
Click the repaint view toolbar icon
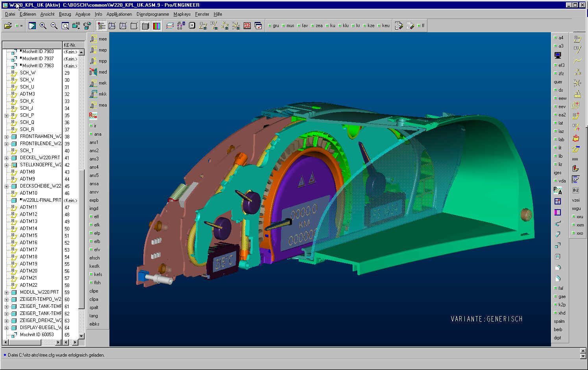point(32,26)
